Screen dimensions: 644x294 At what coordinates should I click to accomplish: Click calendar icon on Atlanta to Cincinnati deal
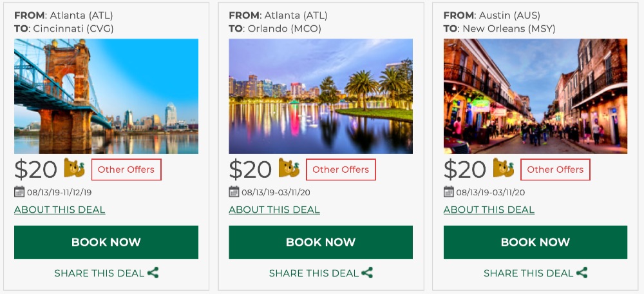[19, 191]
